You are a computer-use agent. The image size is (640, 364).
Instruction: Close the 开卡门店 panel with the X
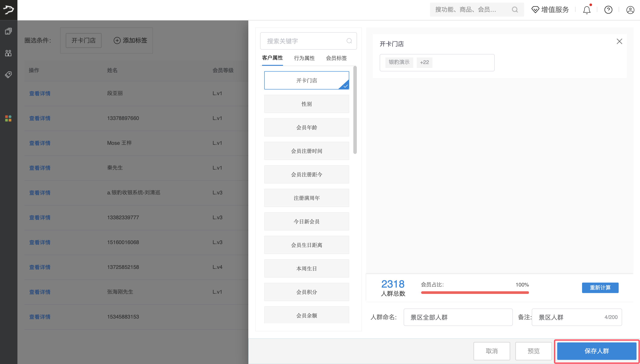(x=619, y=41)
